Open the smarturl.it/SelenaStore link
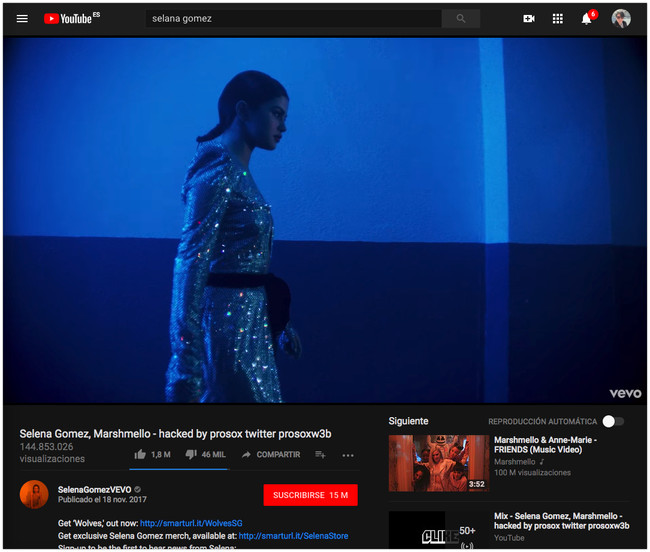 [293, 536]
